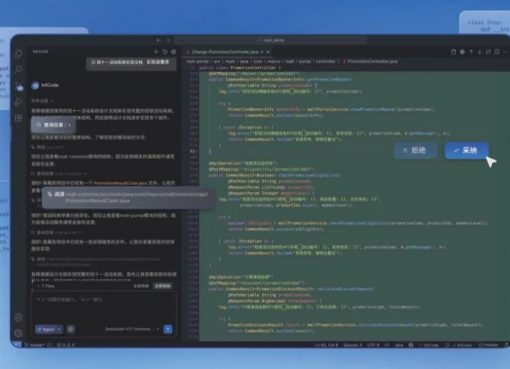Click the mall_demo title search bar
The width and height of the screenshot is (510, 369).
(x=270, y=40)
